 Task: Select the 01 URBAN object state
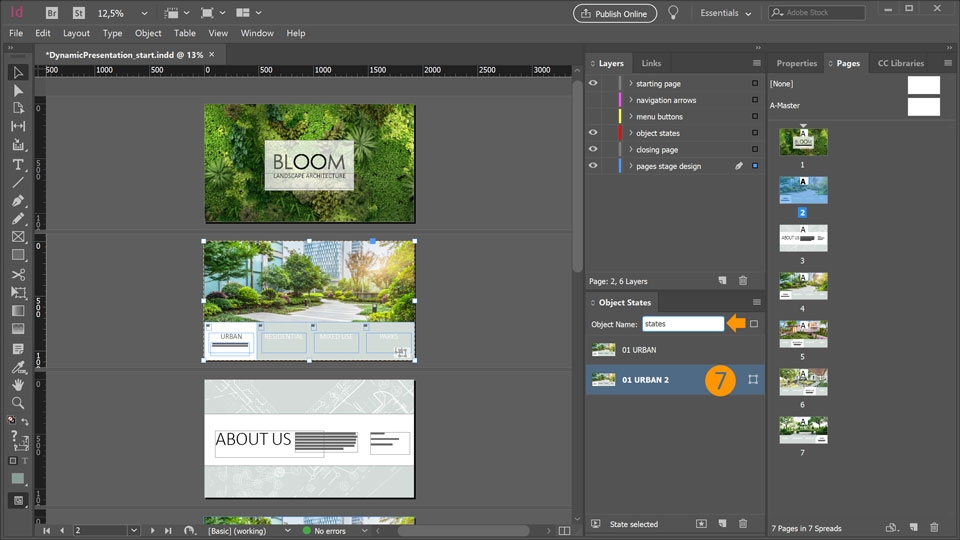tap(675, 350)
